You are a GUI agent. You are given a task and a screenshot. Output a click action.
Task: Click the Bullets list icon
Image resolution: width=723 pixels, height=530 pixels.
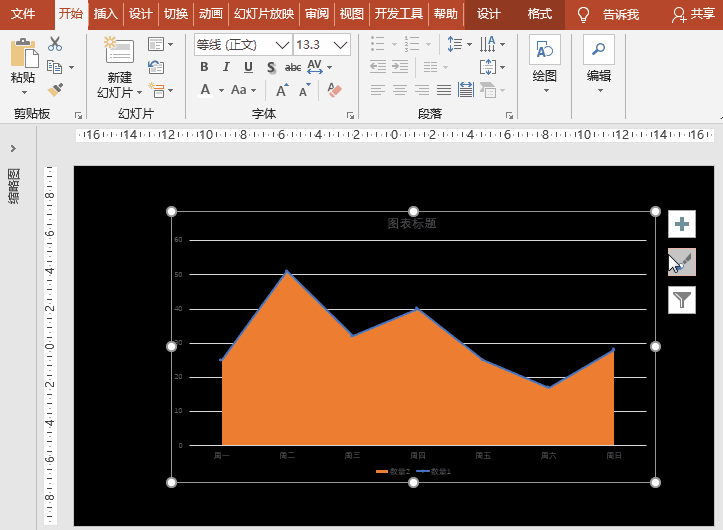(x=378, y=44)
